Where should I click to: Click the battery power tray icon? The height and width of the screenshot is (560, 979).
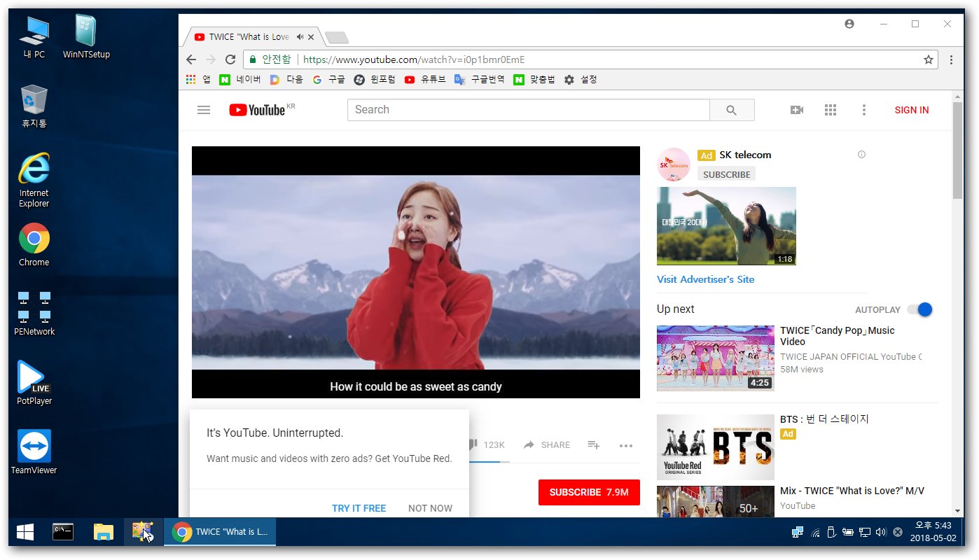[847, 532]
